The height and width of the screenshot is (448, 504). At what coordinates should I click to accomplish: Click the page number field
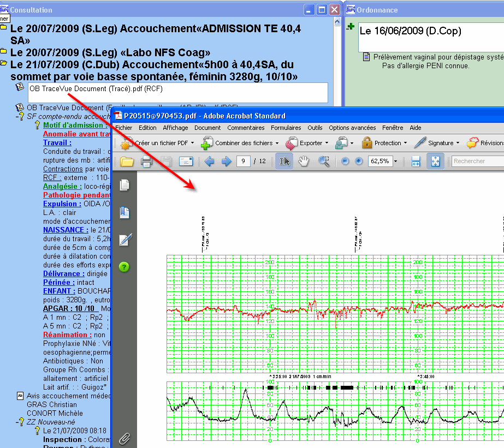(244, 161)
